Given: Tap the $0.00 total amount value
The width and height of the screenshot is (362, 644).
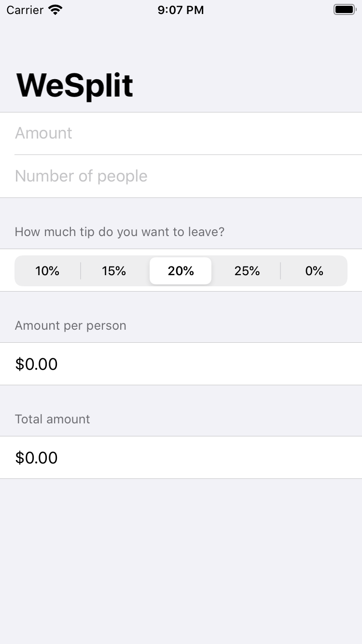Looking at the screenshot, I should tap(37, 458).
